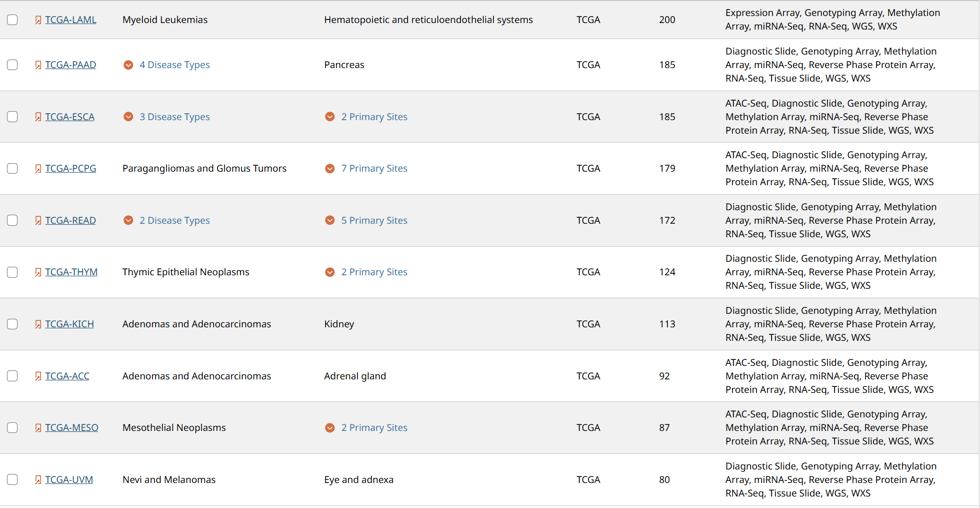Click the Adrenal gland primary site cell
Viewport: 980px width, 508px height.
[355, 376]
